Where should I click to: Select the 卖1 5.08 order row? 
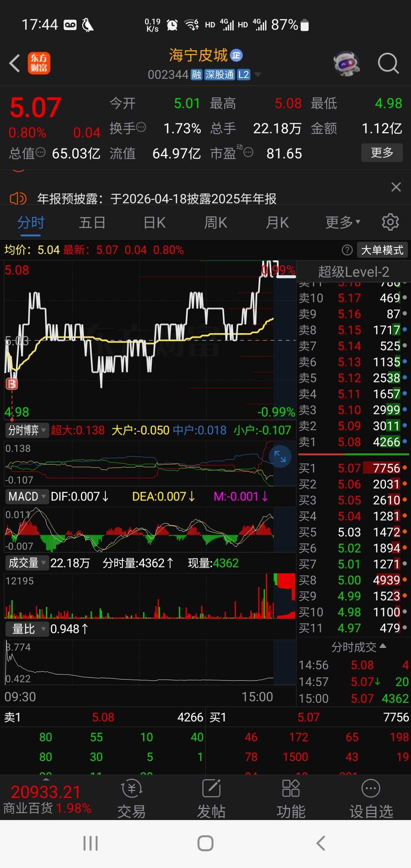pos(353,442)
